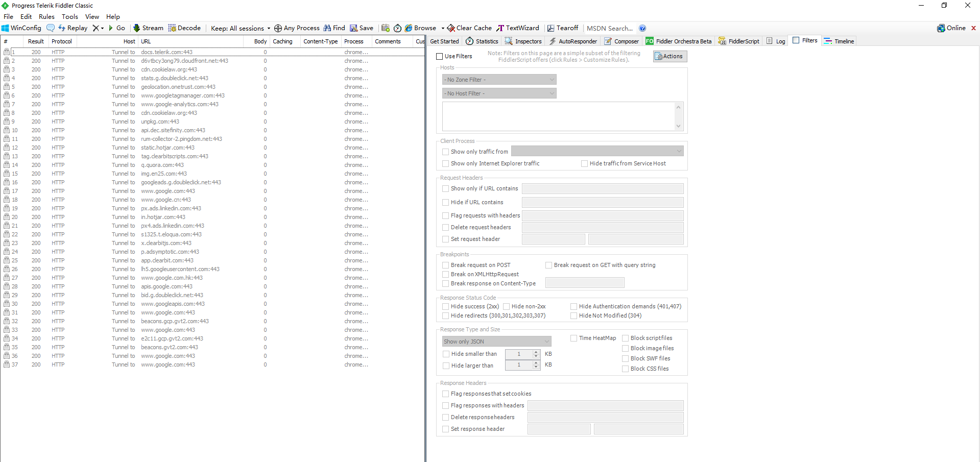Viewport: 980px width, 462px height.
Task: Decrease the Hide larger than KB value
Action: (536, 367)
